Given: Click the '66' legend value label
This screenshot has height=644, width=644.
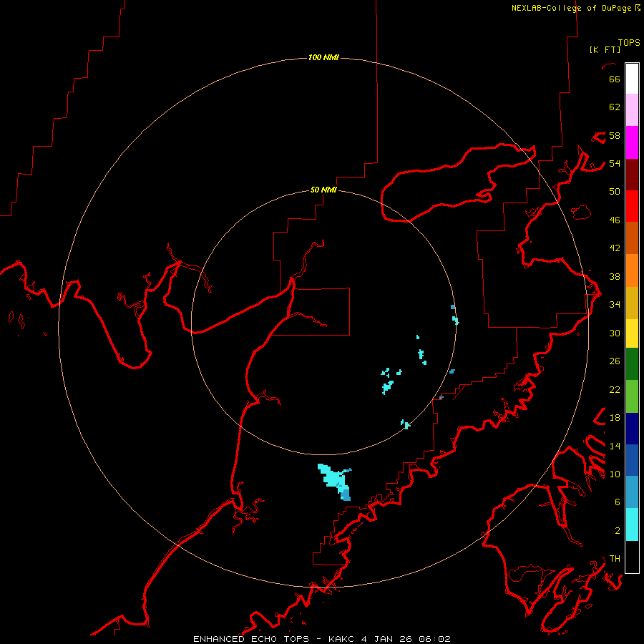Looking at the screenshot, I should point(615,79).
